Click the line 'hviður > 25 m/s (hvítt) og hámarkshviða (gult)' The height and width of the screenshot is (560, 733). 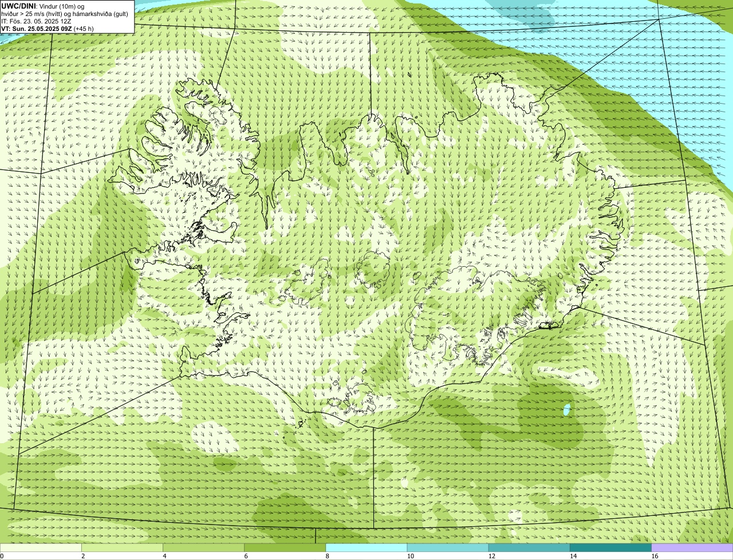[x=65, y=14]
